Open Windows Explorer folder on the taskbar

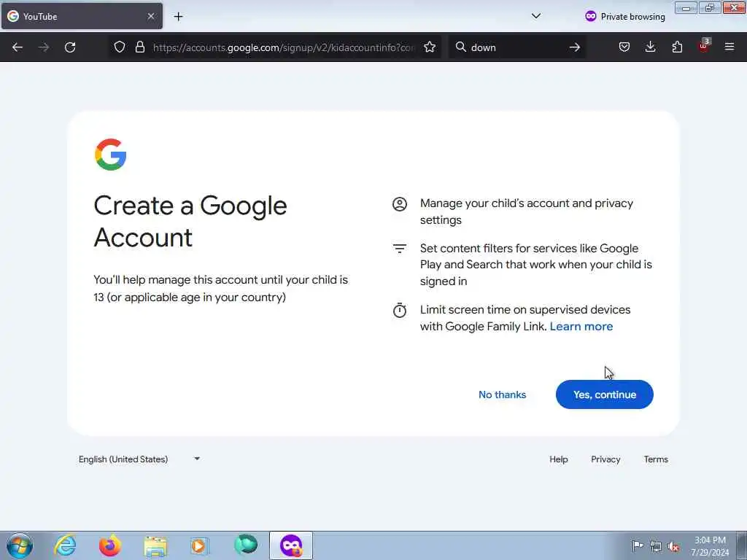155,546
